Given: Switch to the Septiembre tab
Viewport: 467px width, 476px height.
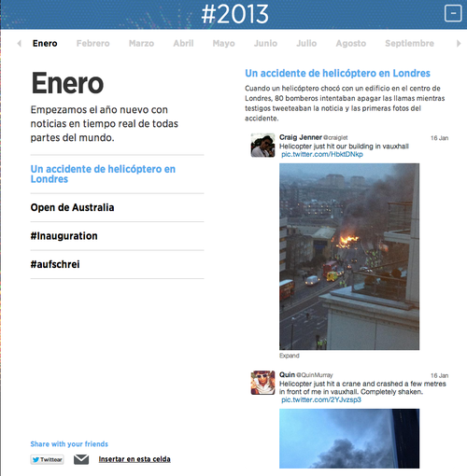Looking at the screenshot, I should click(409, 43).
